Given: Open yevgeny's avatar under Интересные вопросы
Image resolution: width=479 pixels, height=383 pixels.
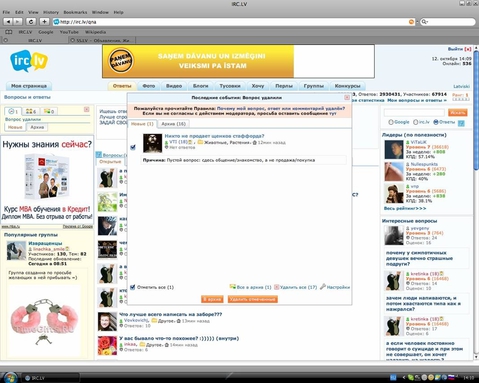Looking at the screenshot, I should coord(394,235).
